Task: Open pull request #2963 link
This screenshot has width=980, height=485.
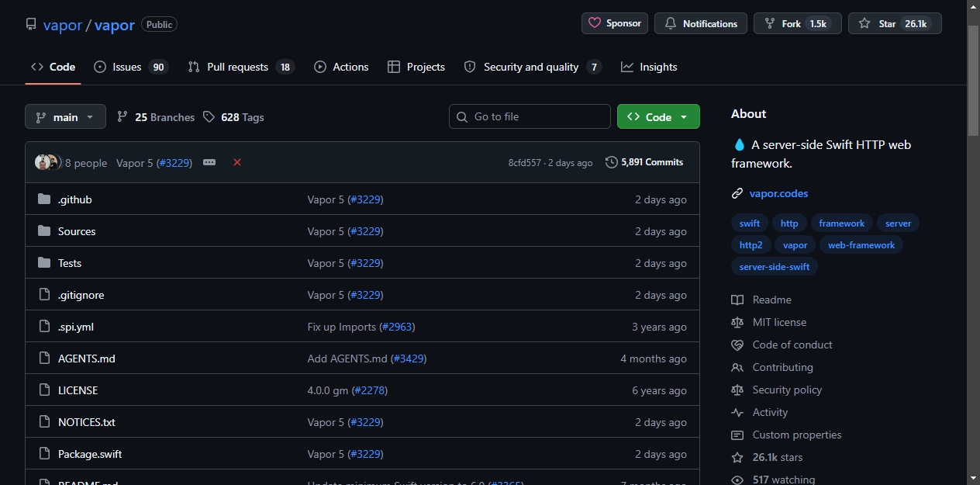Action: pyautogui.click(x=397, y=327)
